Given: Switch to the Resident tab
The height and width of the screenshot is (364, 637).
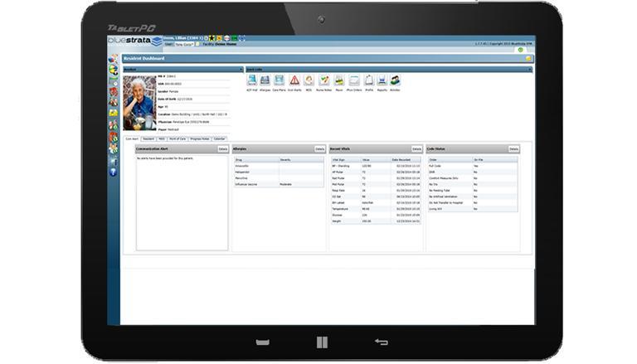Looking at the screenshot, I should coord(148,139).
